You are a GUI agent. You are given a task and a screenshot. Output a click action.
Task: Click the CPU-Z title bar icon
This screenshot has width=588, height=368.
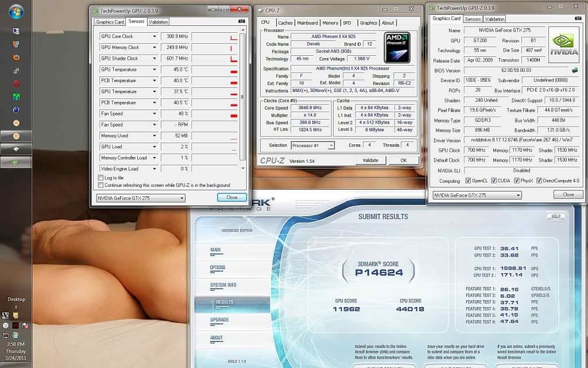[x=260, y=10]
